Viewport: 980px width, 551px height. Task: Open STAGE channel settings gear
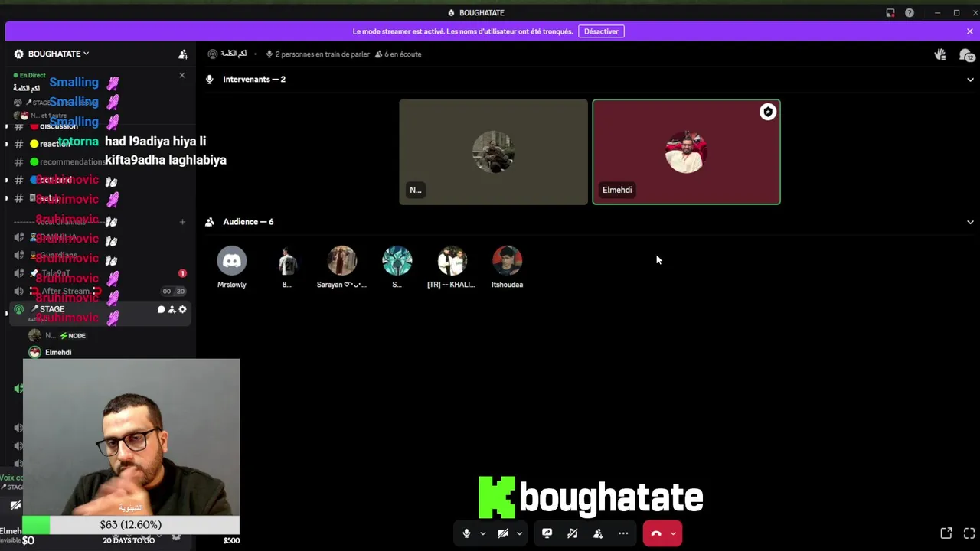[182, 309]
